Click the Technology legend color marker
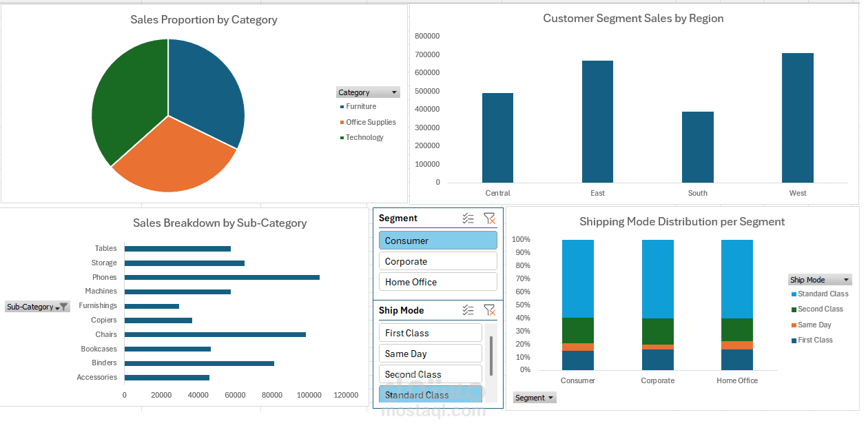 342,138
